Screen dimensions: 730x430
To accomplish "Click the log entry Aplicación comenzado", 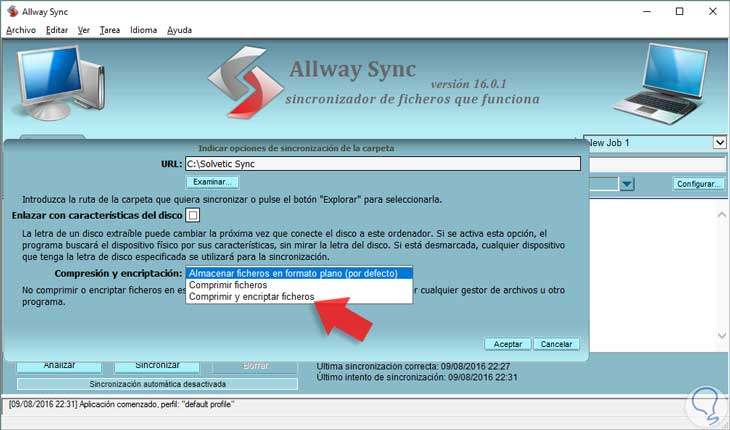I will click(x=121, y=404).
